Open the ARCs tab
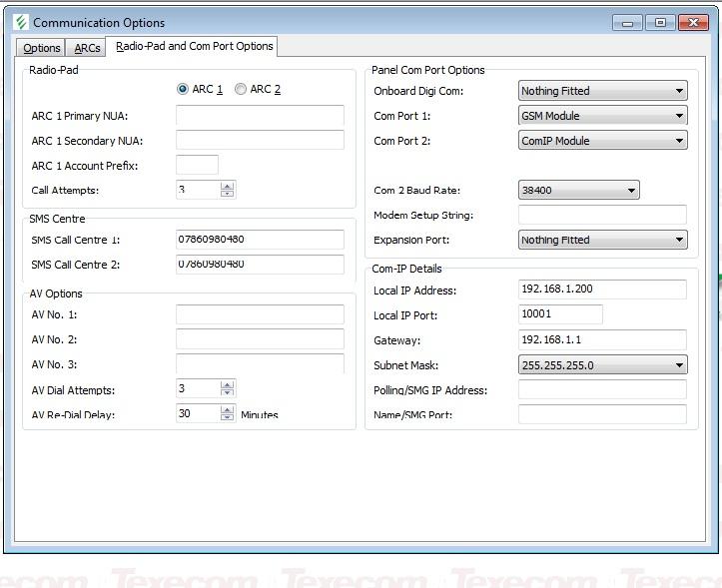Screen dimensions: 722x588 coord(87,48)
